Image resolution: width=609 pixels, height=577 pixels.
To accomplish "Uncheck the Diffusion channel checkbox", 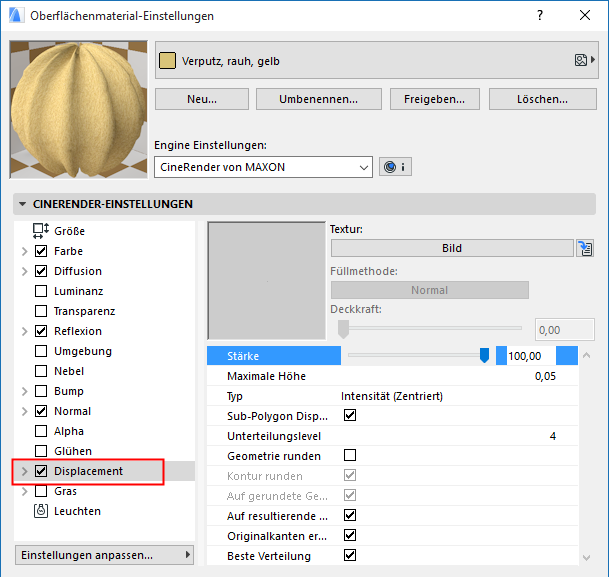I will pyautogui.click(x=41, y=271).
